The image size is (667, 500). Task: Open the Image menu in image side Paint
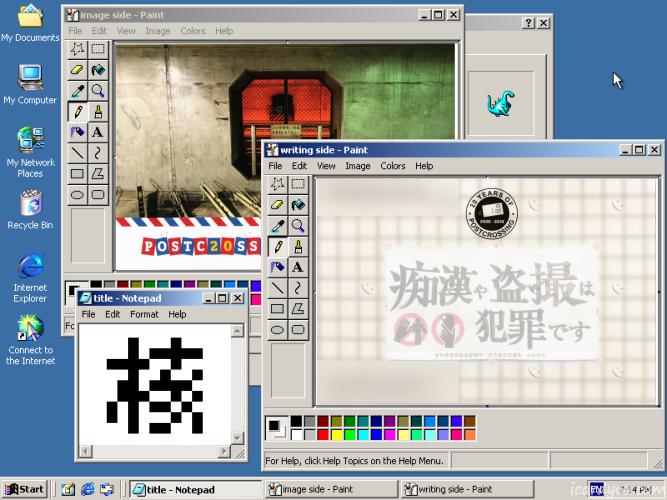[157, 31]
